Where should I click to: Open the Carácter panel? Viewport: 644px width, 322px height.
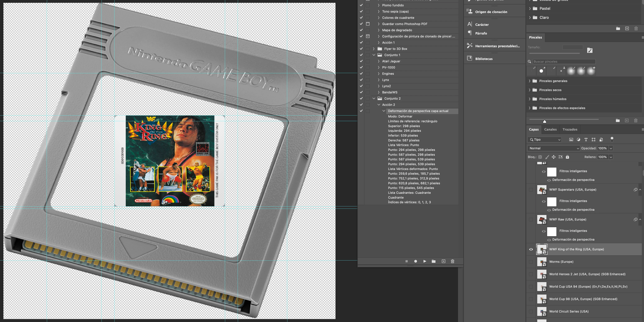tap(482, 25)
